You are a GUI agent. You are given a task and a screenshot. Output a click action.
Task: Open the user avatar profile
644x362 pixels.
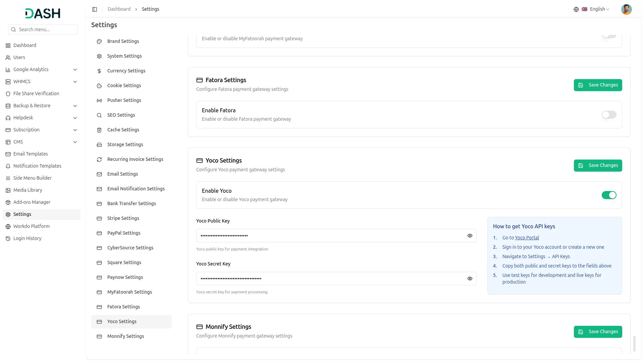point(626,9)
